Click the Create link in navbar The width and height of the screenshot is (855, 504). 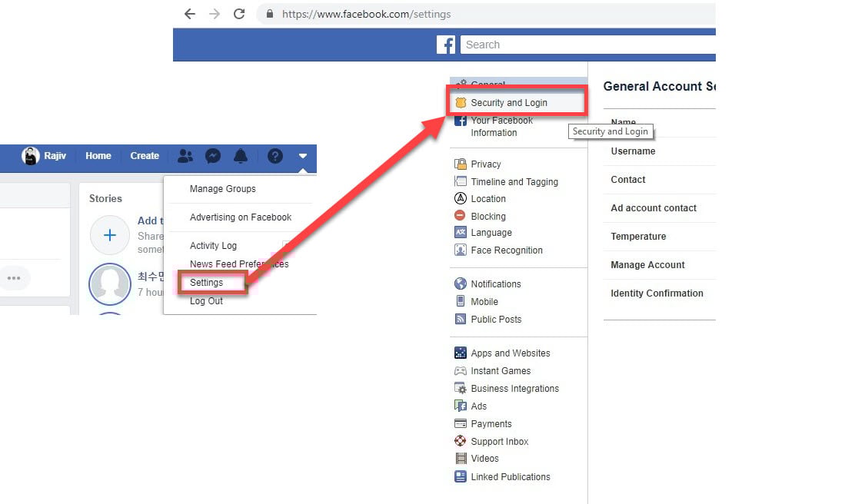145,156
